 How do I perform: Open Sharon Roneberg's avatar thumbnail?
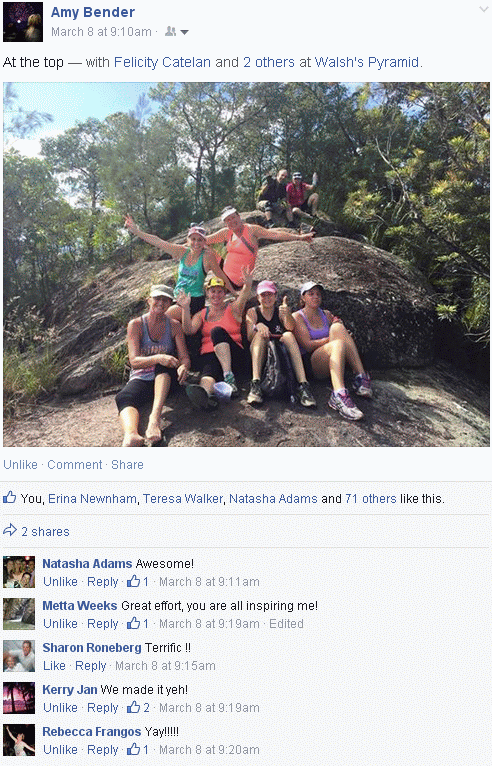pos(19,656)
